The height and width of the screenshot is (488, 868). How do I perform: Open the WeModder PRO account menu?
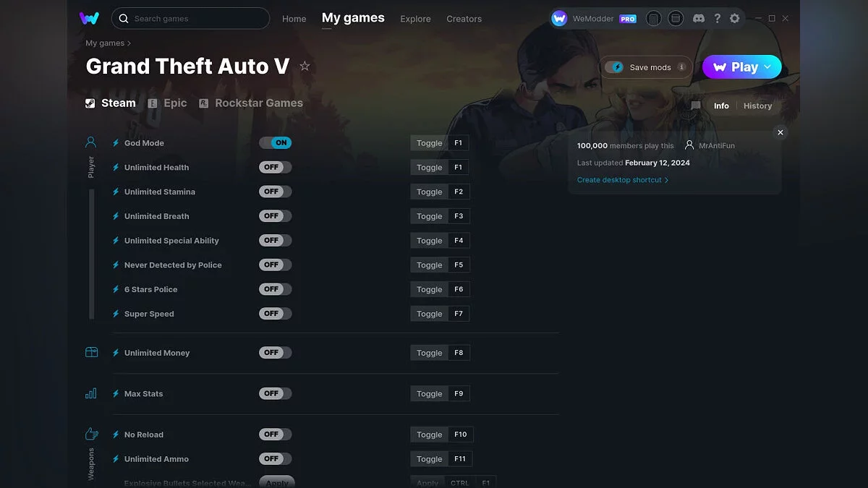coord(595,19)
